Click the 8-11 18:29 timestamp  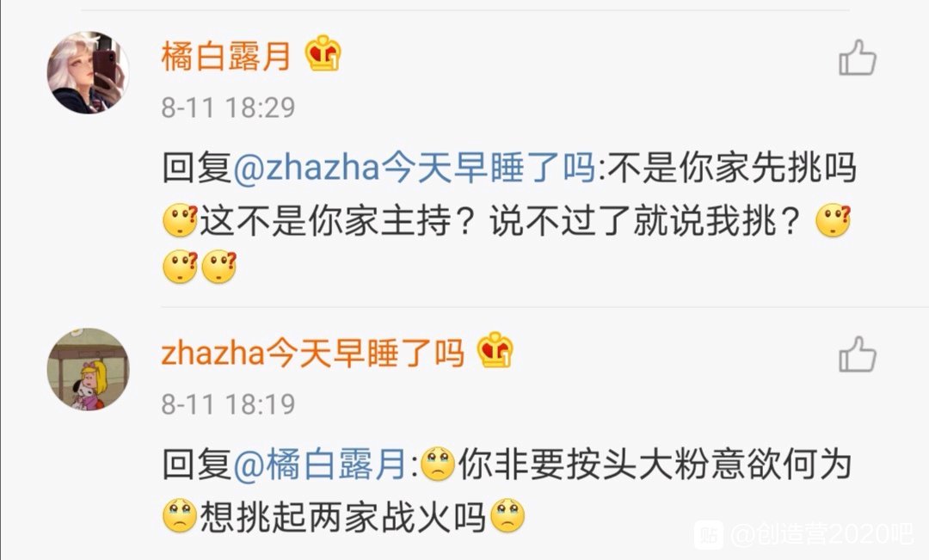click(228, 108)
